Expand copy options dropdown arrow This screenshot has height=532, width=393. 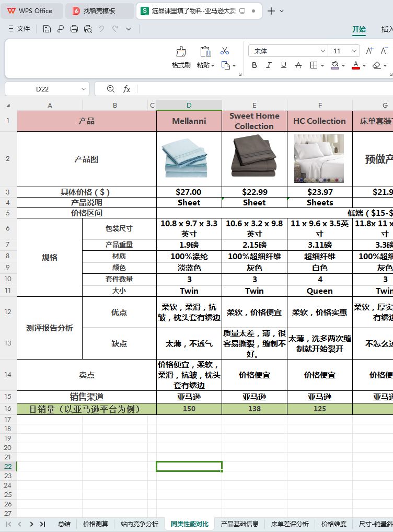234,65
